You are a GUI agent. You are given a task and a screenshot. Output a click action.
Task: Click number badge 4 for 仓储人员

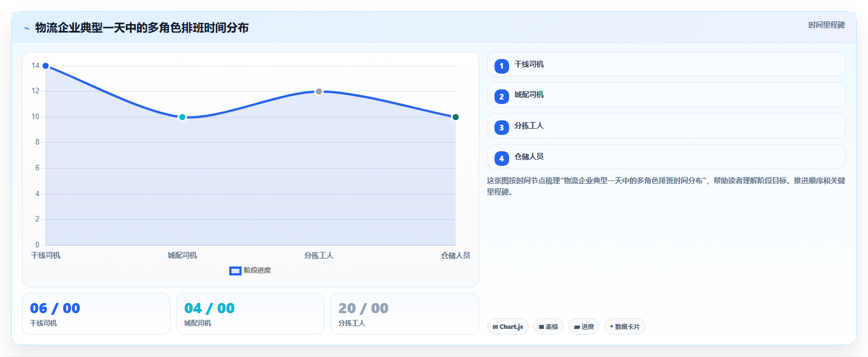pos(501,159)
